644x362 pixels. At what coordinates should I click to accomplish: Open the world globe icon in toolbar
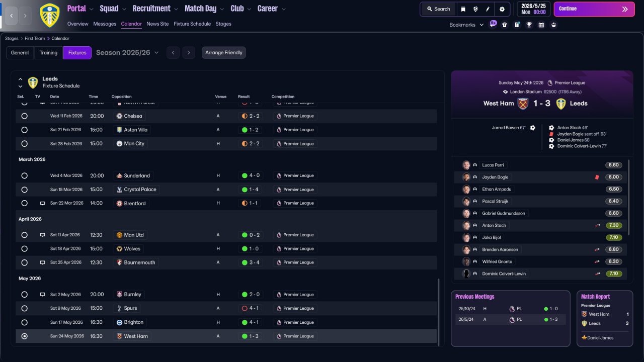(475, 9)
